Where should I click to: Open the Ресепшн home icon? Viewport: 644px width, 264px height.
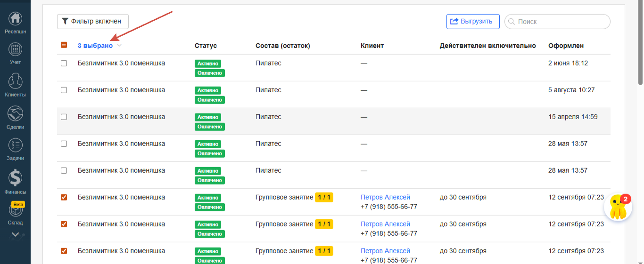[x=16, y=19]
